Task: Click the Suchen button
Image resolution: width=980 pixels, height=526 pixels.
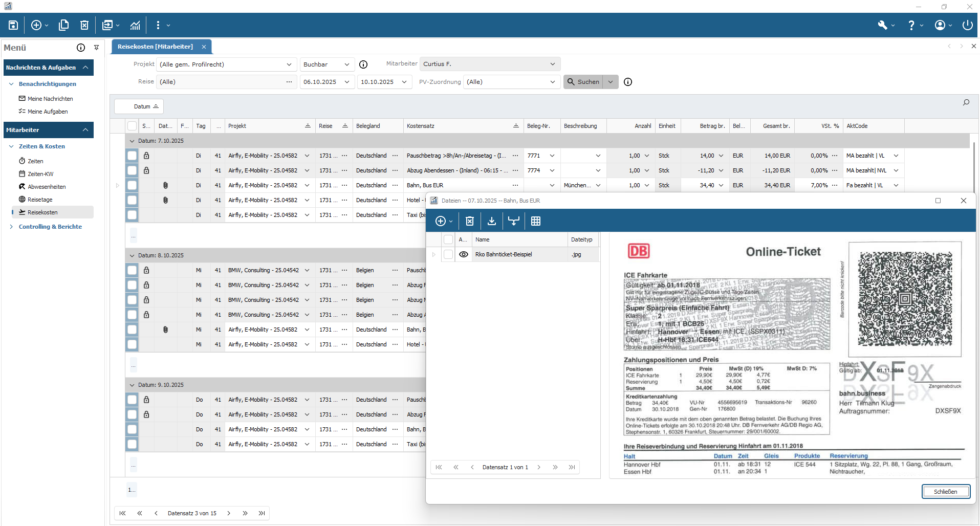Action: tap(583, 82)
